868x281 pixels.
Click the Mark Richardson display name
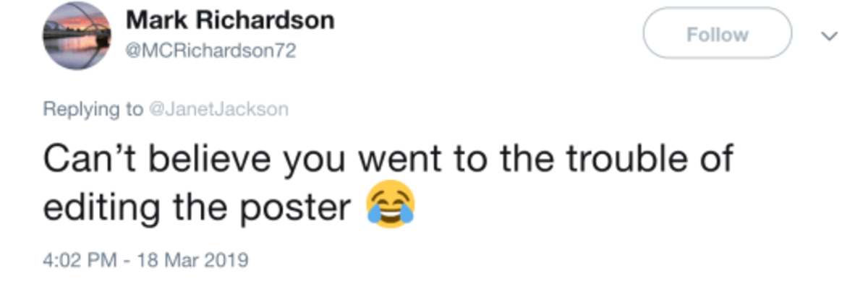click(x=230, y=20)
